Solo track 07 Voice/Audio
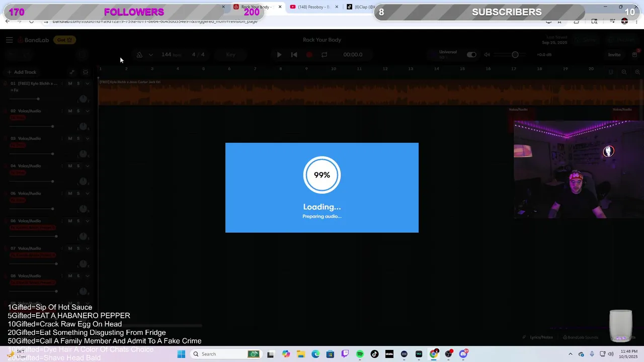Screen dimensions: 644x362 pyautogui.click(x=78, y=248)
